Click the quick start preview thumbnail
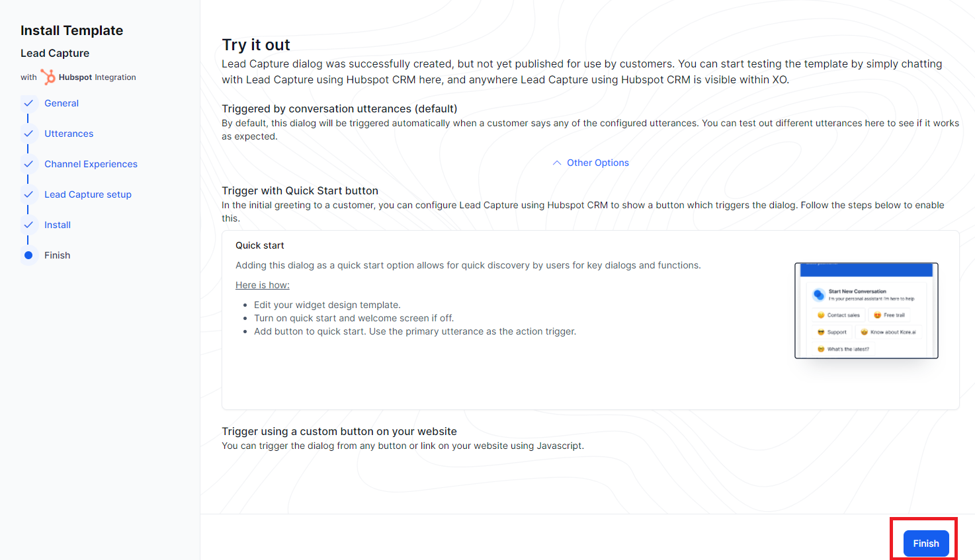The height and width of the screenshot is (560, 975). coord(867,311)
